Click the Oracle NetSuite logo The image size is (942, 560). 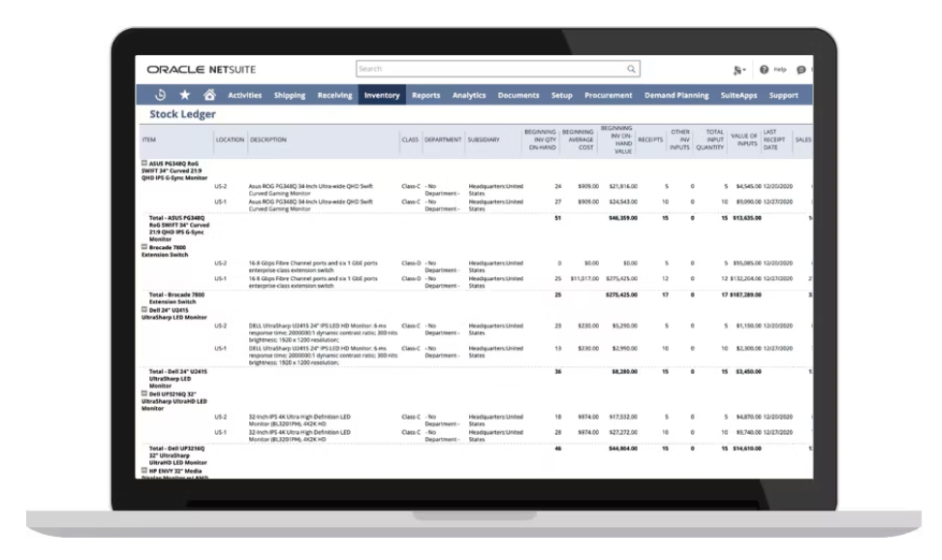[x=202, y=70]
